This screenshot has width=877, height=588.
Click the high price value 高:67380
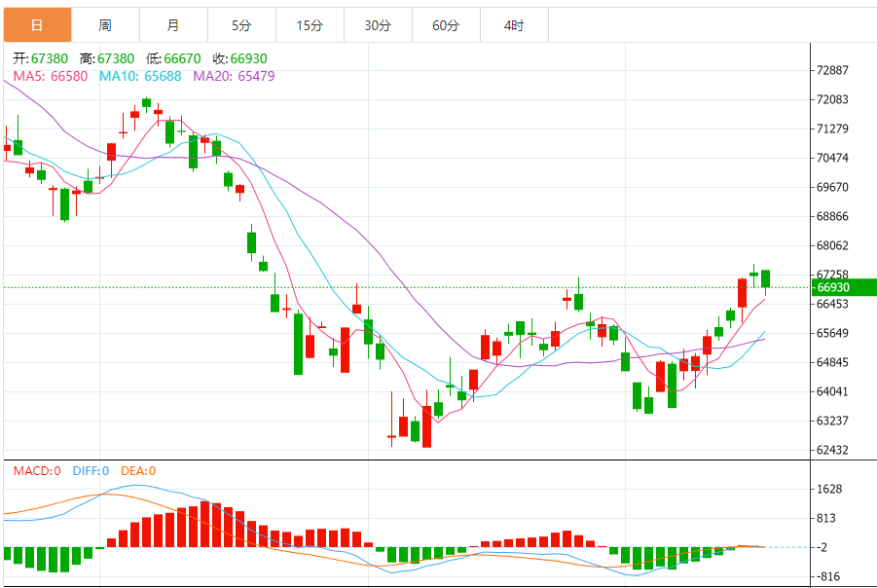(107, 58)
